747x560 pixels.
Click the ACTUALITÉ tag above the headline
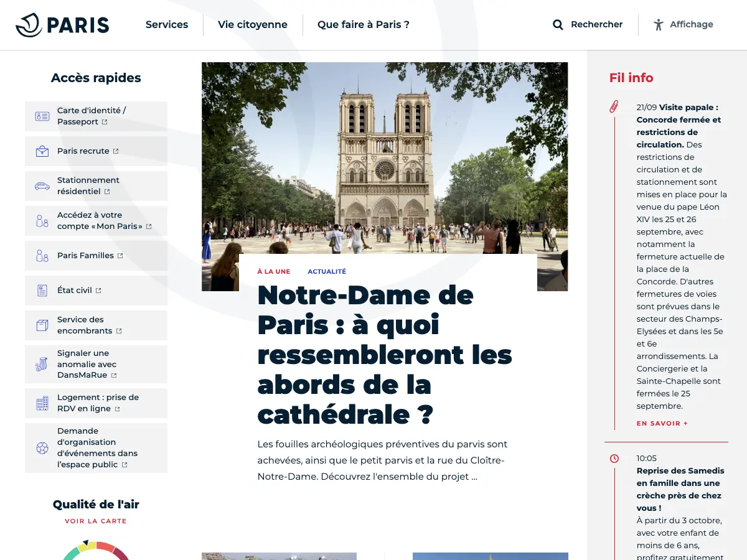327,272
